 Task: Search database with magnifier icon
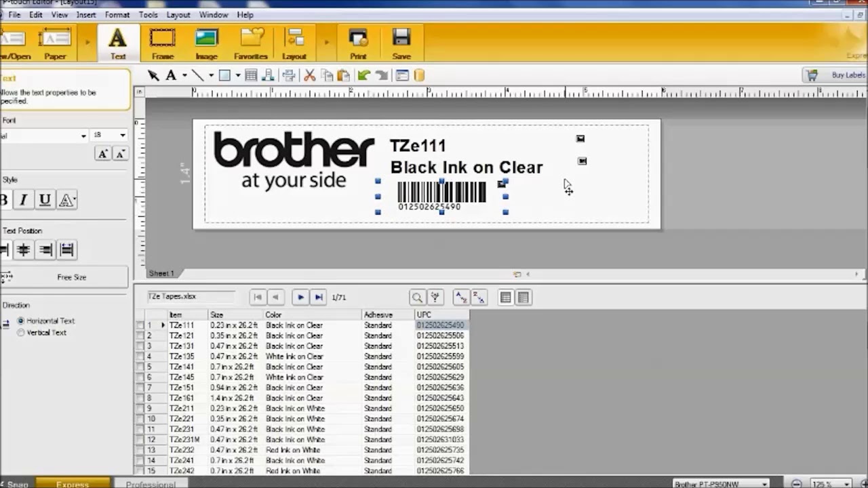pos(417,298)
